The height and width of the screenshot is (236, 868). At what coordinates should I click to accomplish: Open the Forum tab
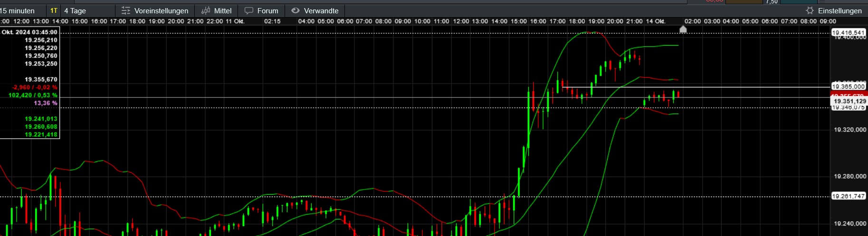pos(261,10)
